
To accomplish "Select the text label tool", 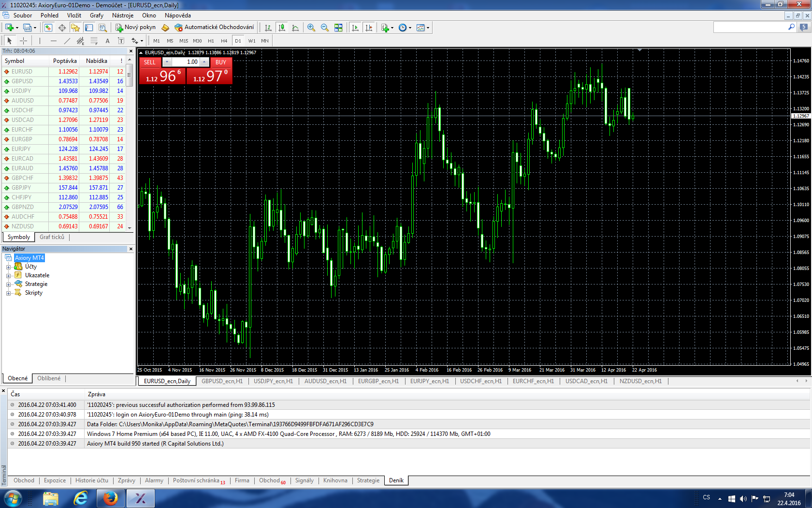I will click(121, 41).
